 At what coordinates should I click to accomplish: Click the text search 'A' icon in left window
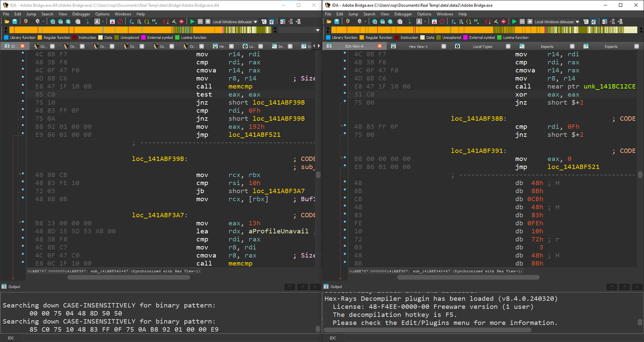point(97,22)
